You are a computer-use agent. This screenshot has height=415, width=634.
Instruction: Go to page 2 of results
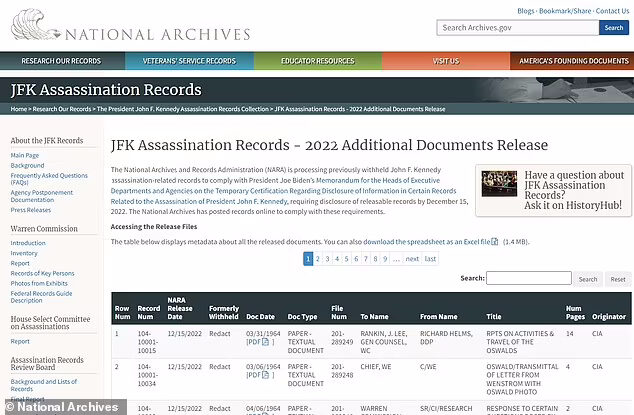[318, 259]
